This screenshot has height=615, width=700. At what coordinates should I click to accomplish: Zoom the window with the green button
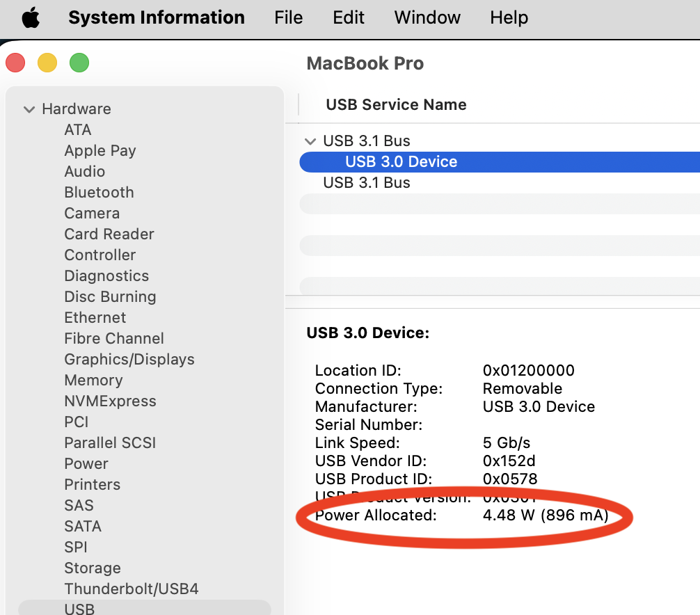pos(79,63)
